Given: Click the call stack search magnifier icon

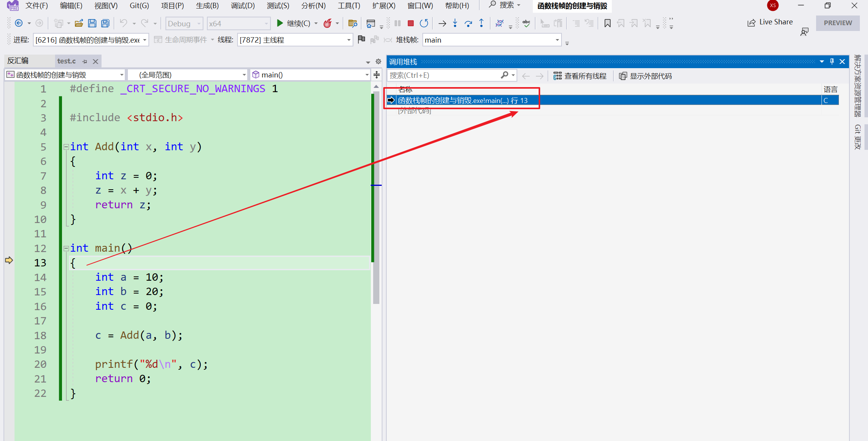Looking at the screenshot, I should 505,75.
